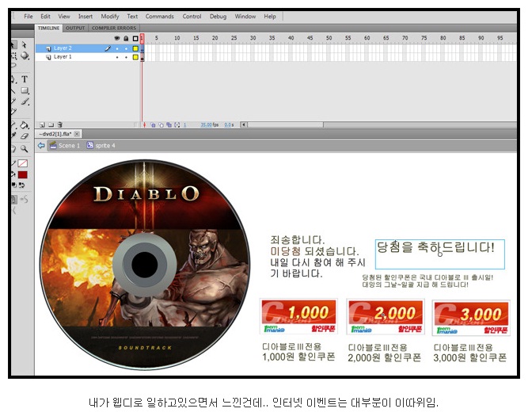Image resolution: width=532 pixels, height=420 pixels.
Task: Open the Insert menu
Action: [x=85, y=17]
